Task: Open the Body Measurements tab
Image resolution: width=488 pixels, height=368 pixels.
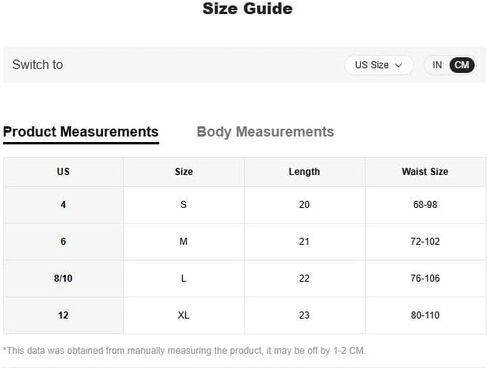Action: click(265, 132)
